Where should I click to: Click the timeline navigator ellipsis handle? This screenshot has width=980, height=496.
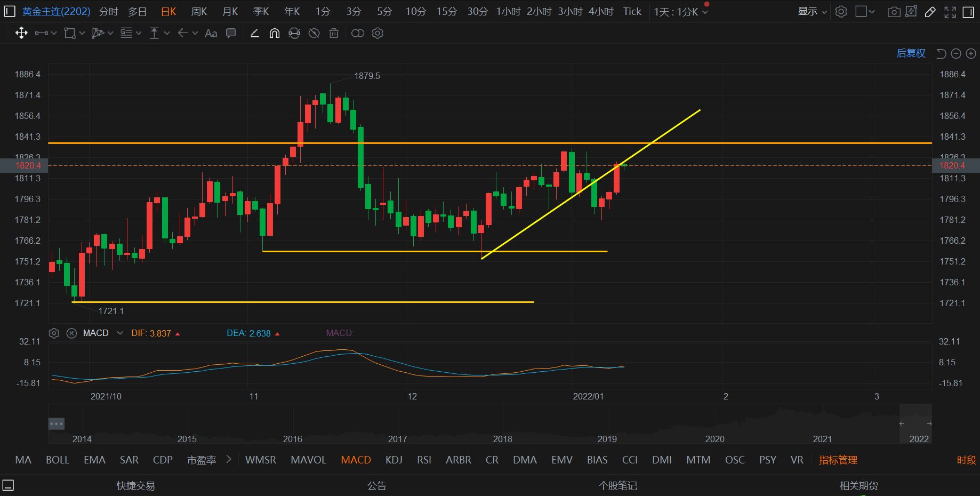tap(57, 424)
